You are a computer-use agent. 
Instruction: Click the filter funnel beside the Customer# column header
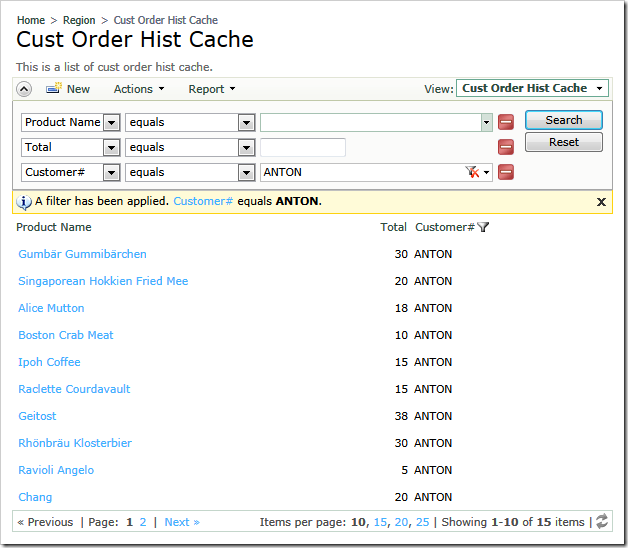click(484, 228)
